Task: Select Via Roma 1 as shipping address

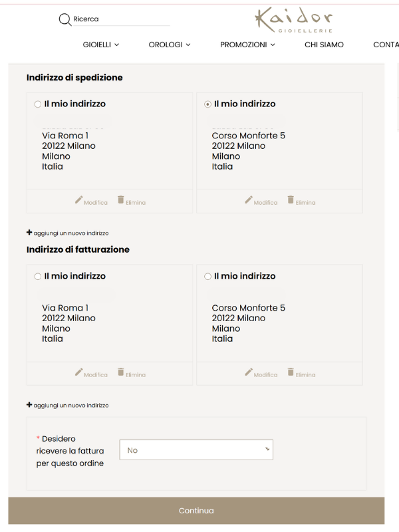Action: pos(37,104)
